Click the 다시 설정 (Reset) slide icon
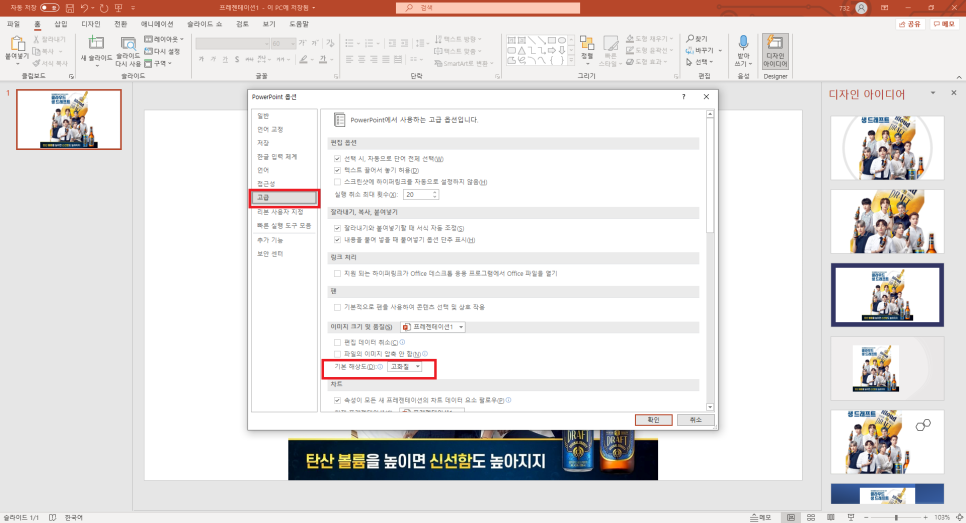Image resolution: width=966 pixels, height=523 pixels. point(148,51)
